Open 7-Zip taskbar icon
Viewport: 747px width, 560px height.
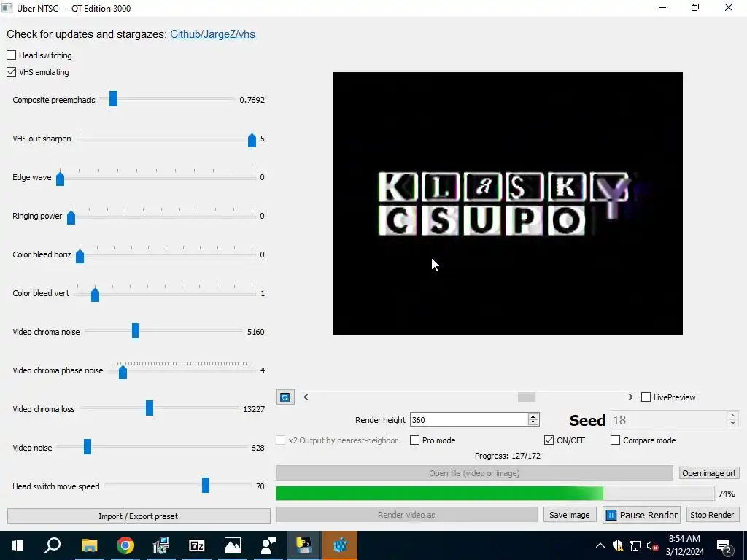(197, 545)
